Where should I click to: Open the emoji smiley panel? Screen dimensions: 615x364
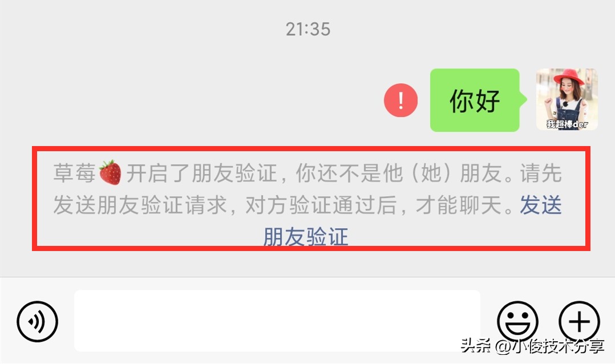518,321
